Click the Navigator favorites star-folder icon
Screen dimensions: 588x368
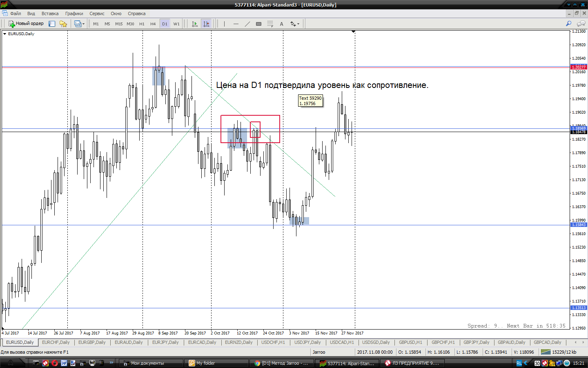pyautogui.click(x=63, y=24)
